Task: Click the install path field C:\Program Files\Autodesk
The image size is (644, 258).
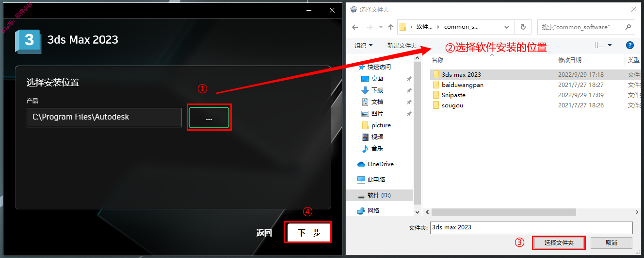Action: pyautogui.click(x=104, y=117)
